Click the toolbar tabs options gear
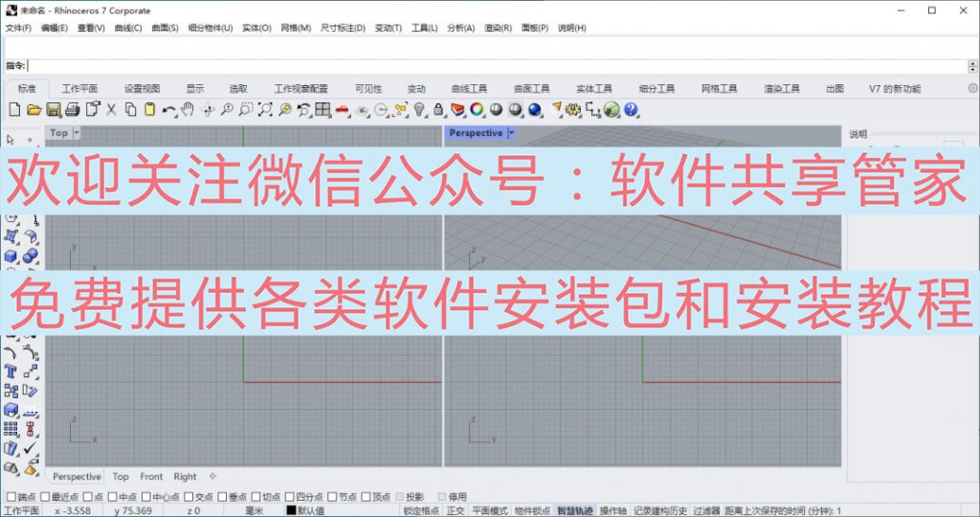The height and width of the screenshot is (517, 980). click(972, 88)
